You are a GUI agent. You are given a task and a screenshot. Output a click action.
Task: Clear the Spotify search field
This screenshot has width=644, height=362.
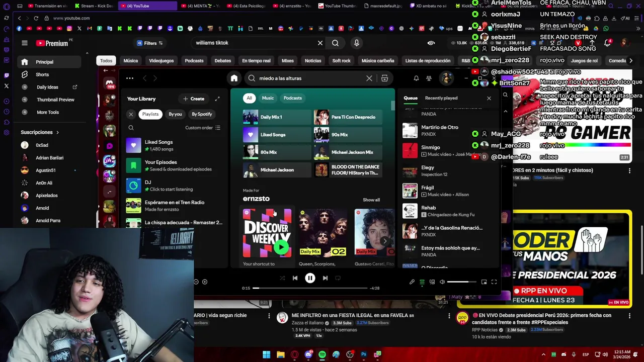(x=369, y=78)
